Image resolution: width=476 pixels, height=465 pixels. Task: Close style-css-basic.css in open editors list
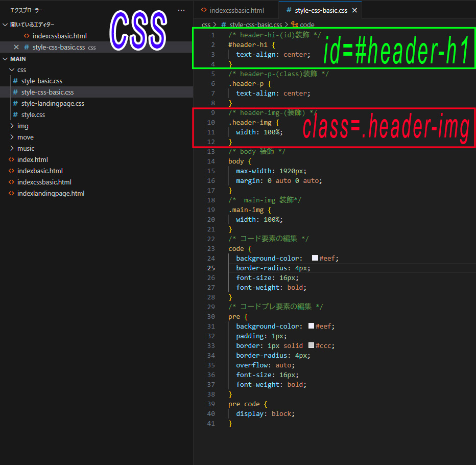[x=16, y=47]
